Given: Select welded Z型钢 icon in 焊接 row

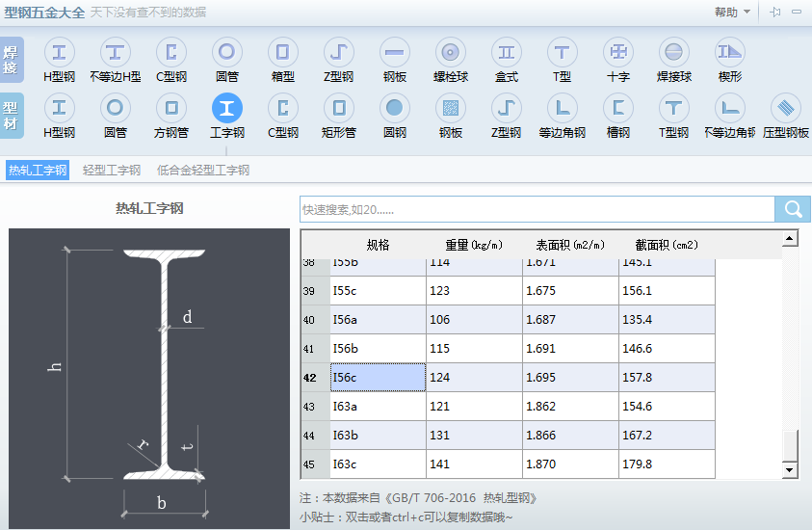Looking at the screenshot, I should 339,52.
